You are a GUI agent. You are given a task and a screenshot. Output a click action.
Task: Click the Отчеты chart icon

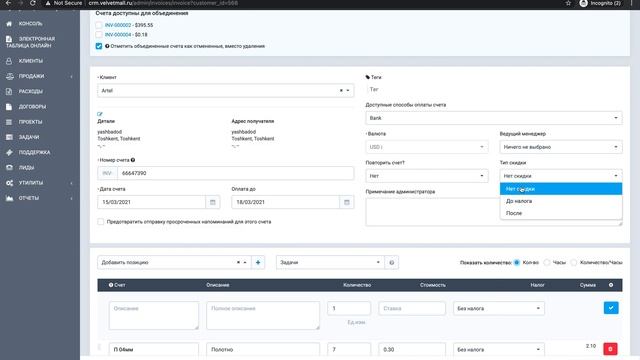click(x=9, y=198)
